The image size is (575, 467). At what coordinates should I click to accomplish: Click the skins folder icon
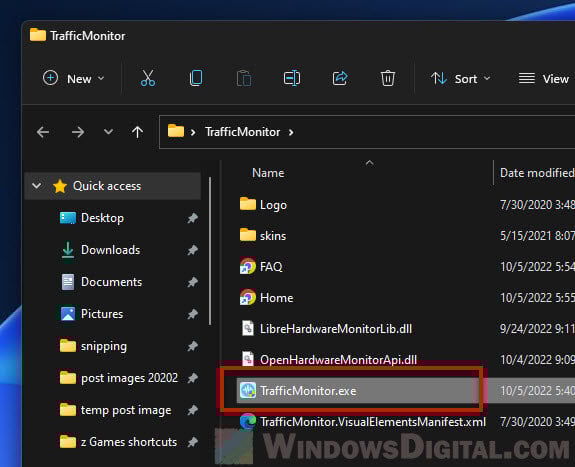[x=248, y=235]
